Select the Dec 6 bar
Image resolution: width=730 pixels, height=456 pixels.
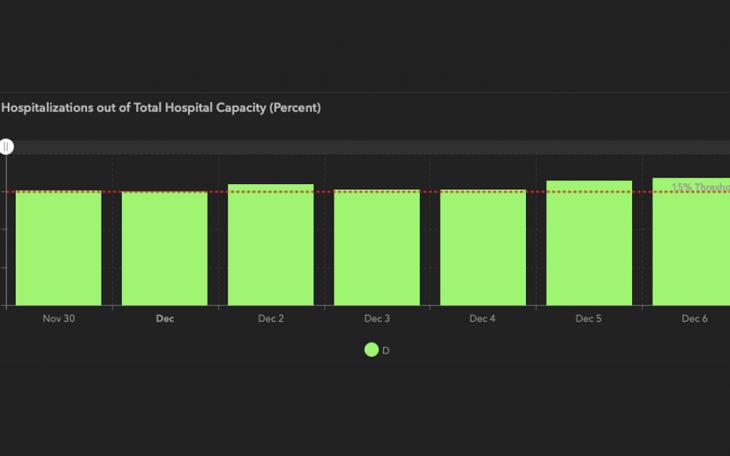click(692, 242)
